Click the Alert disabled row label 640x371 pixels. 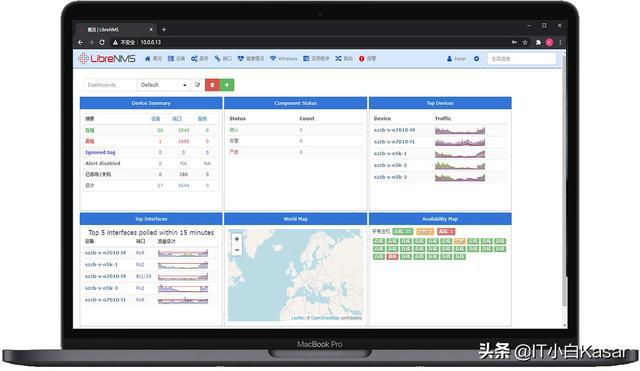point(102,163)
